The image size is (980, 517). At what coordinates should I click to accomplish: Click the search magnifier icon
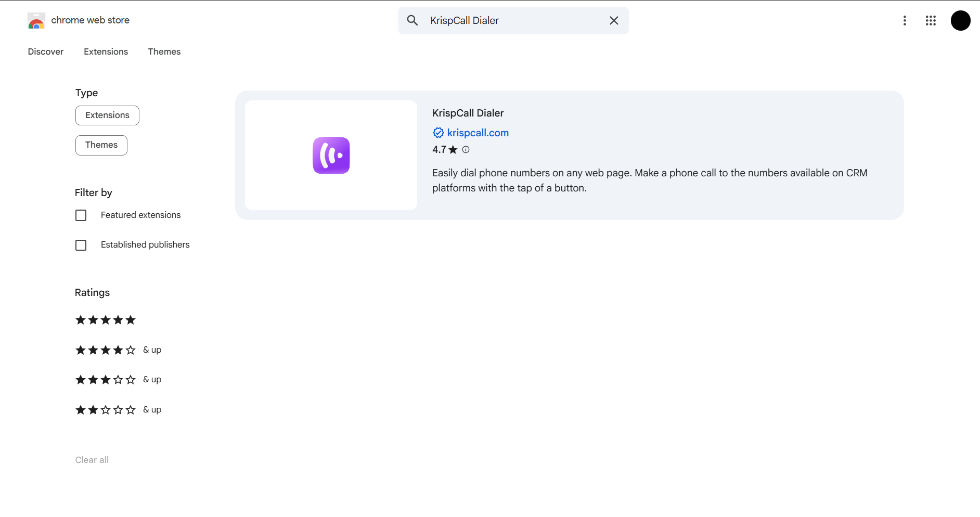click(x=412, y=20)
